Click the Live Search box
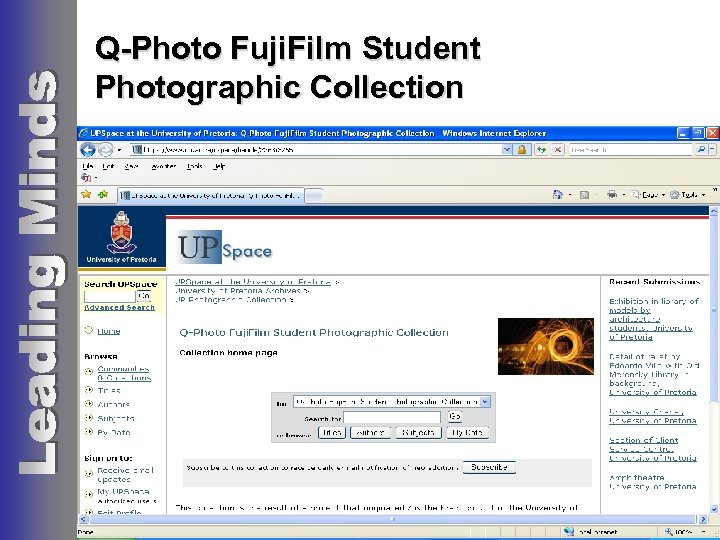720x540 pixels. click(630, 150)
